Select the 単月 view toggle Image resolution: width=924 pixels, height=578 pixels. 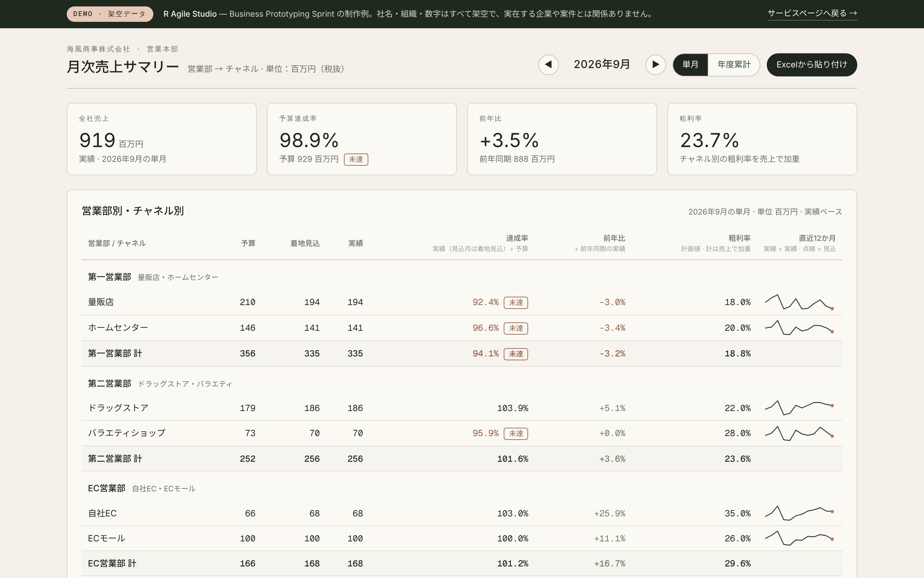point(690,65)
